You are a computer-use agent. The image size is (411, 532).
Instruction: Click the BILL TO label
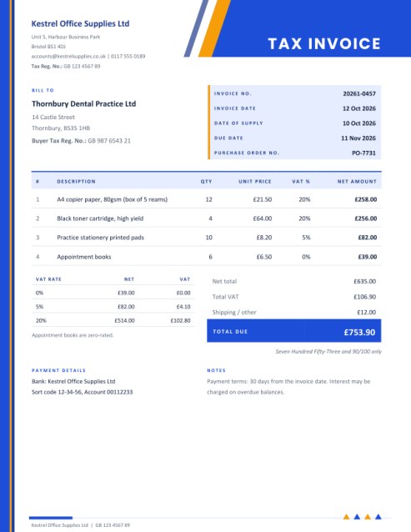pyautogui.click(x=43, y=90)
